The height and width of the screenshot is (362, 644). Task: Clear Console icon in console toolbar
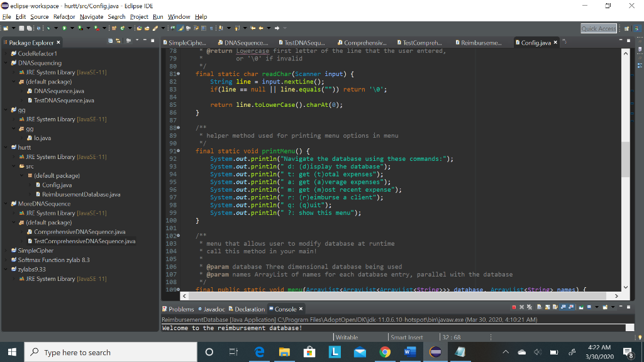[540, 307]
